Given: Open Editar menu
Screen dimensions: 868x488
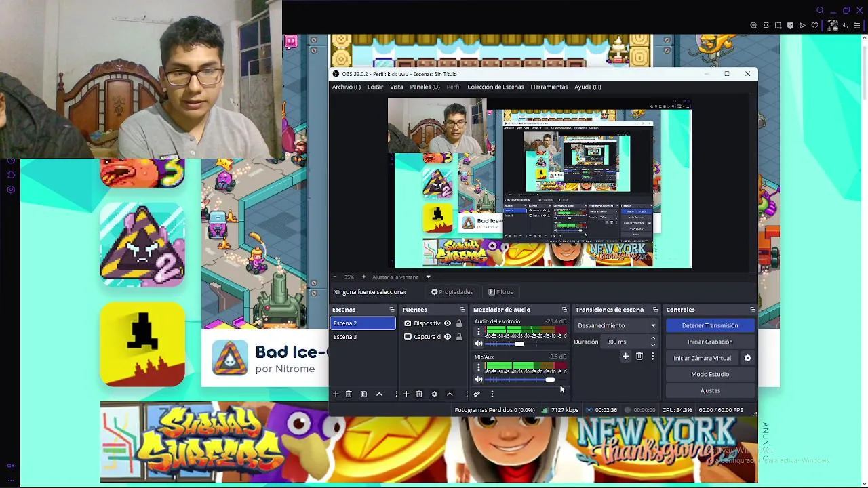Looking at the screenshot, I should [x=375, y=87].
